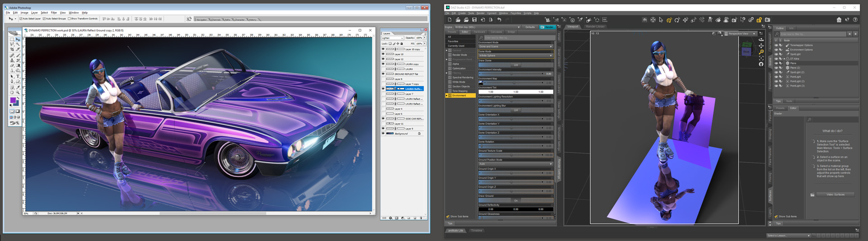Enable Show Transform Controls checkbox
Viewport: 868px width, 241px height.
(69, 19)
